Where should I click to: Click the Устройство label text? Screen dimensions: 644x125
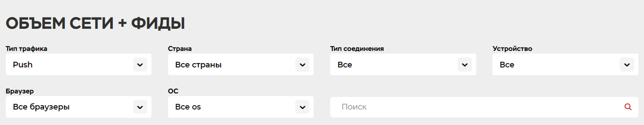[x=512, y=49]
